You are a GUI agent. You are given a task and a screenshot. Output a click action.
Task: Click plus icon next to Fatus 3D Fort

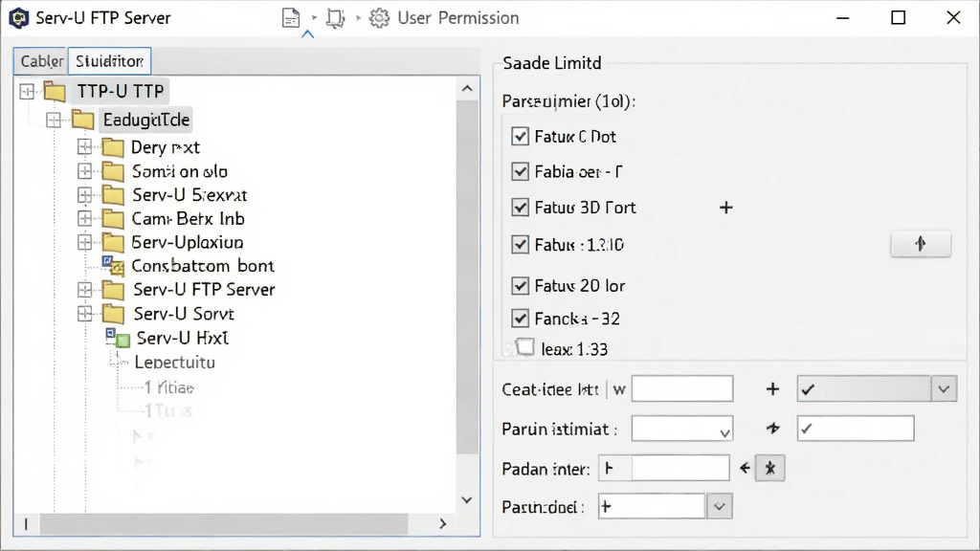tap(725, 208)
